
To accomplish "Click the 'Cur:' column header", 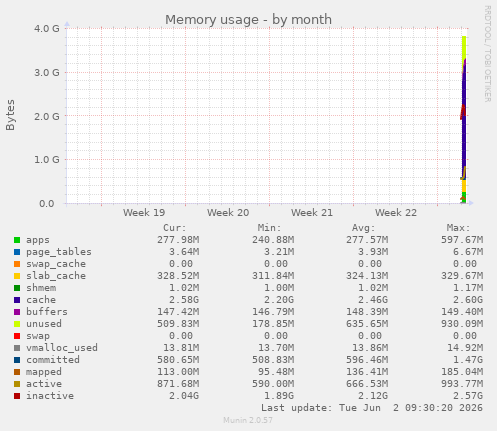I will [x=175, y=228].
